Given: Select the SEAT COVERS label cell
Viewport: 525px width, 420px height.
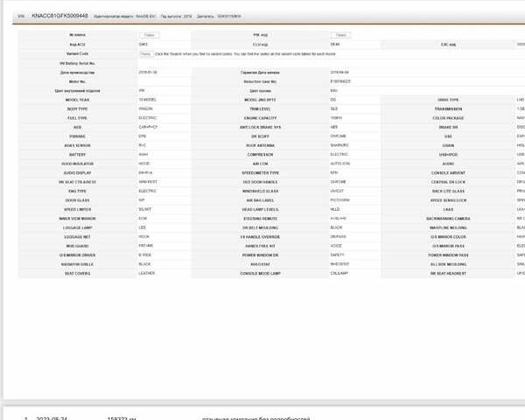Looking at the screenshot, I should pyautogui.click(x=77, y=273).
